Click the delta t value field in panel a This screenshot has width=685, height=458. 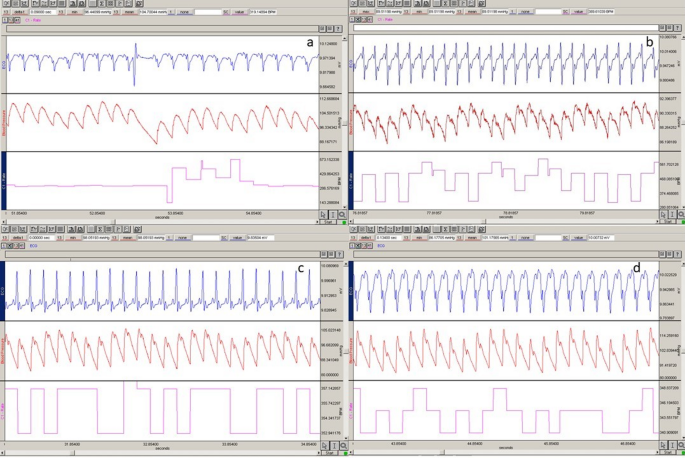click(43, 12)
